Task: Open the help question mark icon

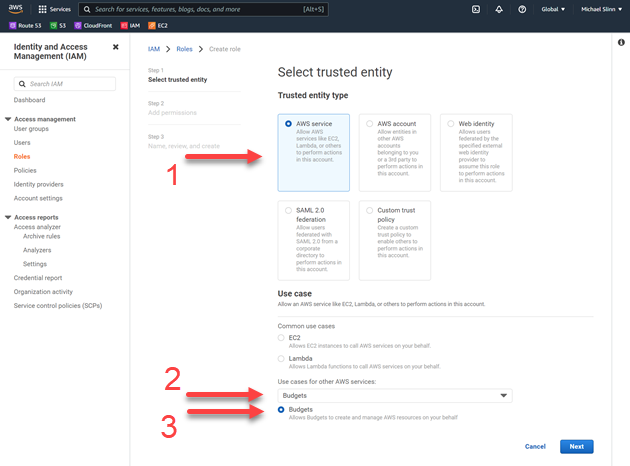Action: coord(522,9)
